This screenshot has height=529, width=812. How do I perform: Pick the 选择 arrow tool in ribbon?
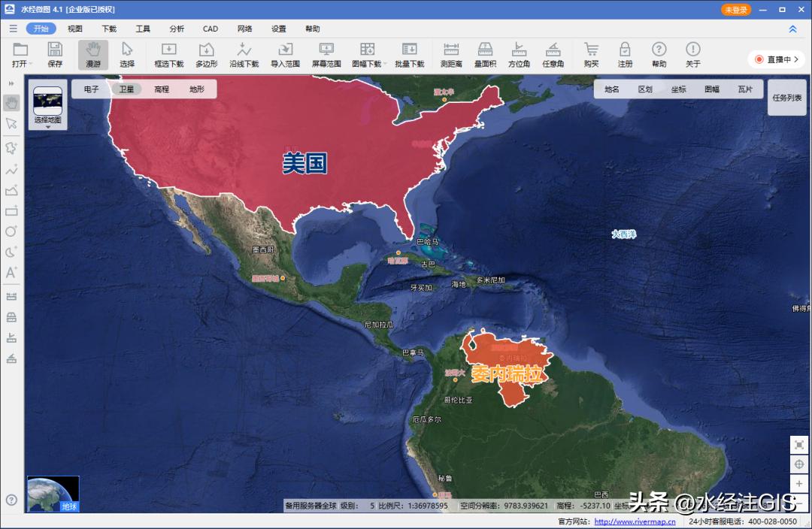click(127, 55)
